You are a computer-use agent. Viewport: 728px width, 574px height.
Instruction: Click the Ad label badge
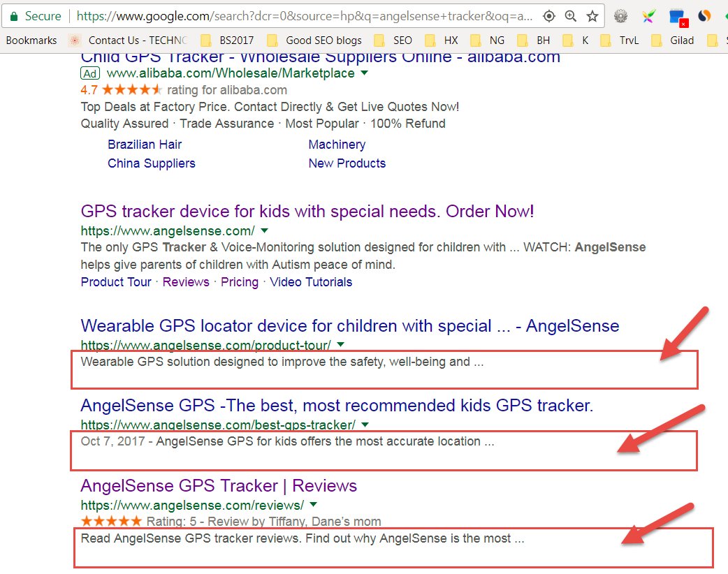pos(90,73)
